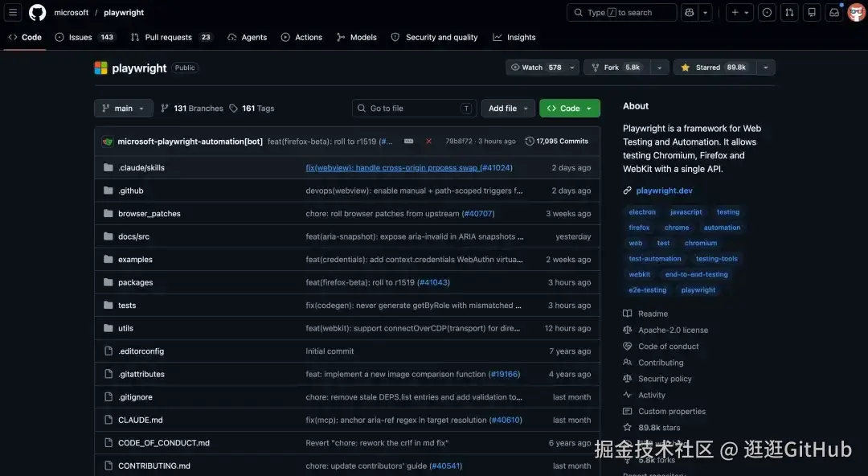Open the .claude/skills folder
Viewport: 868px width, 476px height.
coord(141,167)
